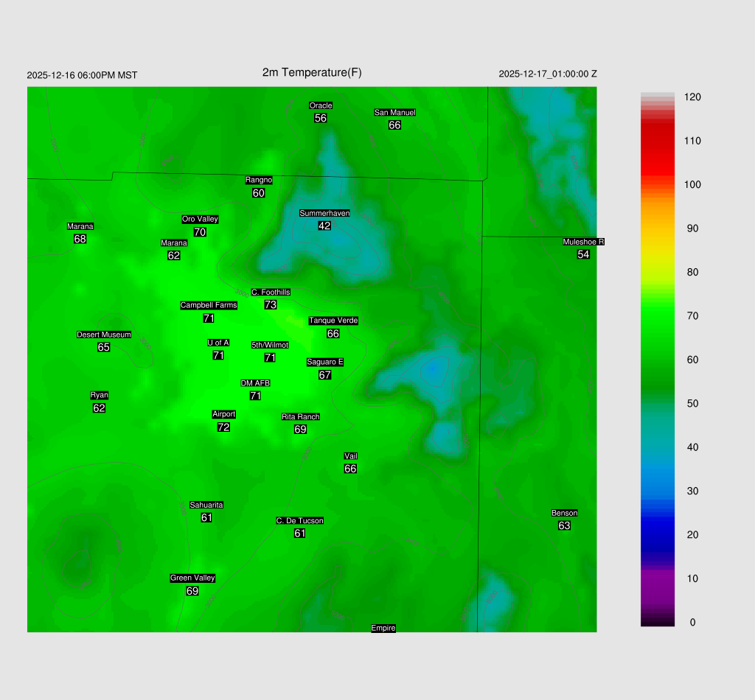This screenshot has width=755, height=700.
Task: Select the Oracle temperature reading of 56
Action: (x=321, y=118)
